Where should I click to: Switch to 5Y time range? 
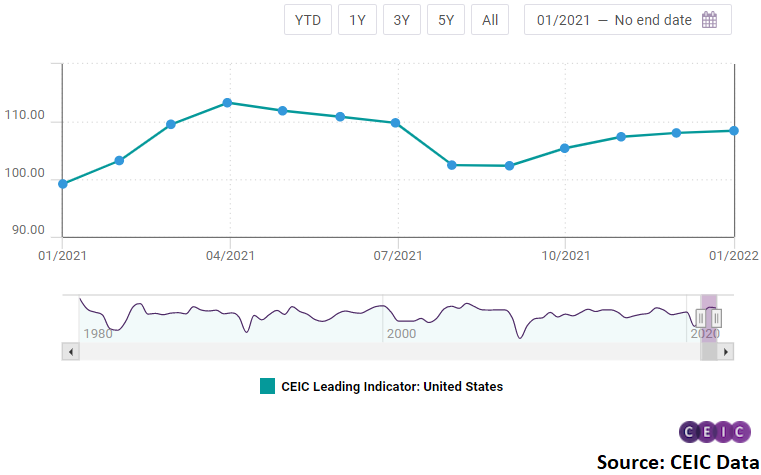point(445,20)
